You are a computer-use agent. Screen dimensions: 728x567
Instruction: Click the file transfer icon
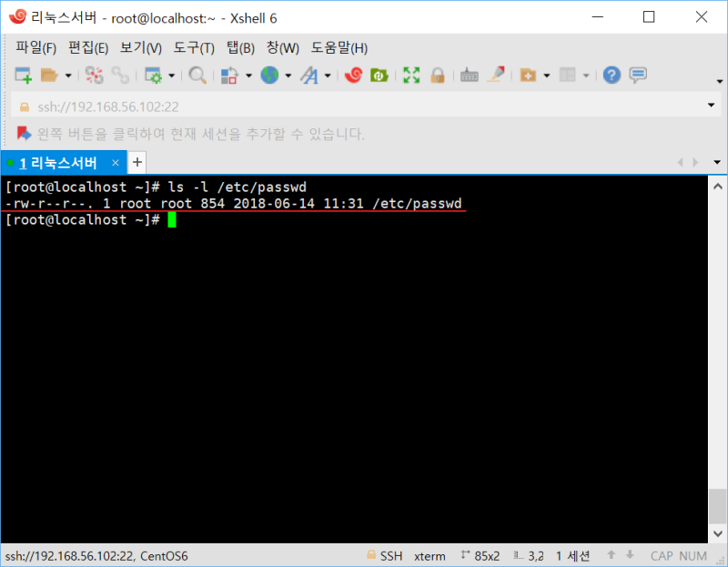[229, 76]
